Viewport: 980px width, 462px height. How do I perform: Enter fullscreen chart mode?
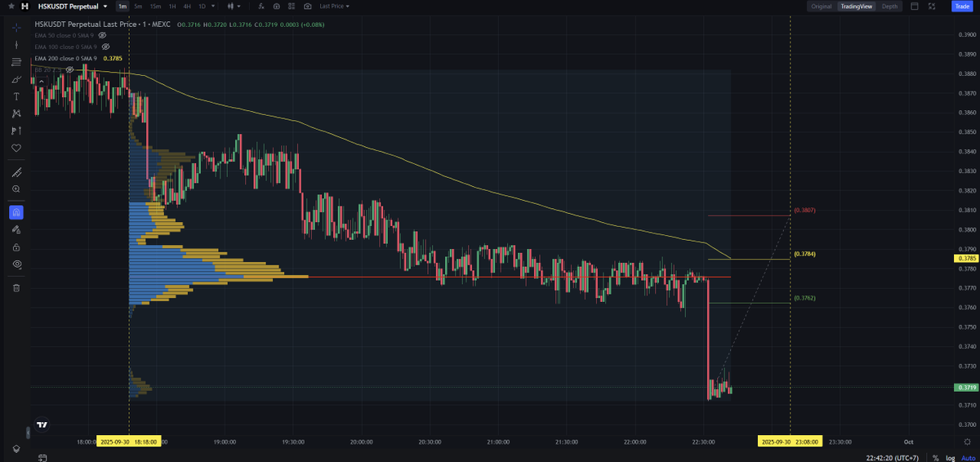click(x=933, y=6)
